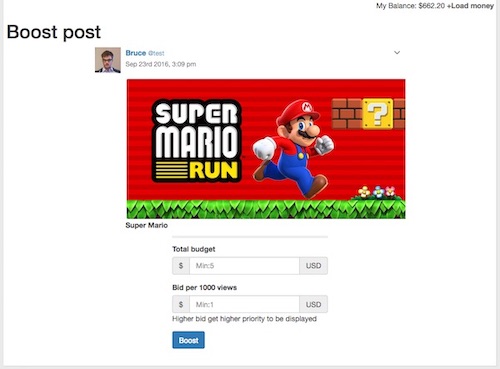Click the USD suffix on the bid field

tap(313, 304)
